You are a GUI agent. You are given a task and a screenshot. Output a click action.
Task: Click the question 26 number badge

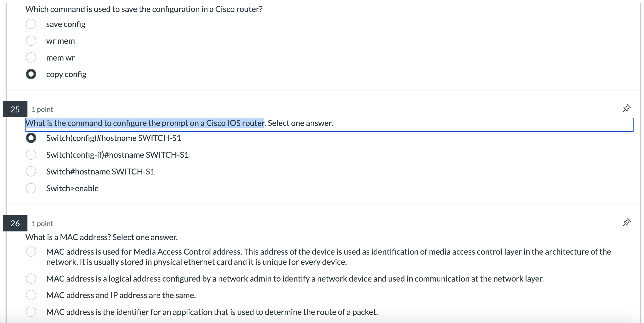point(15,224)
